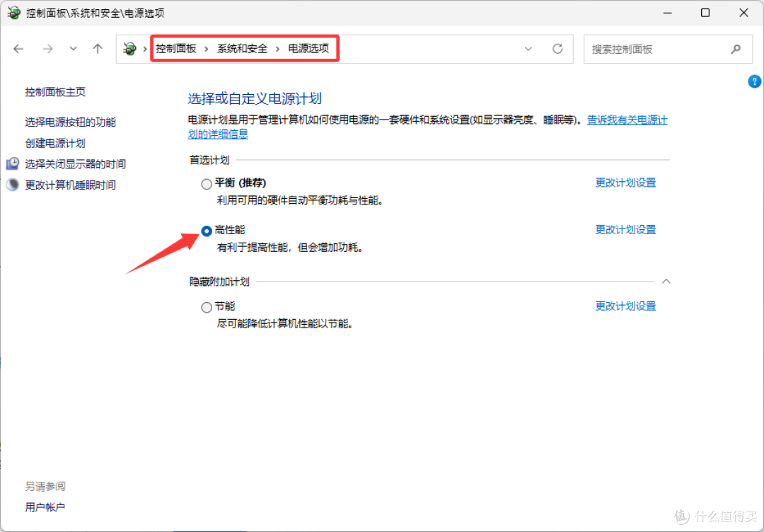
Task: Click the moon icon beside 更改计算机睡眠时间
Action: 13,185
